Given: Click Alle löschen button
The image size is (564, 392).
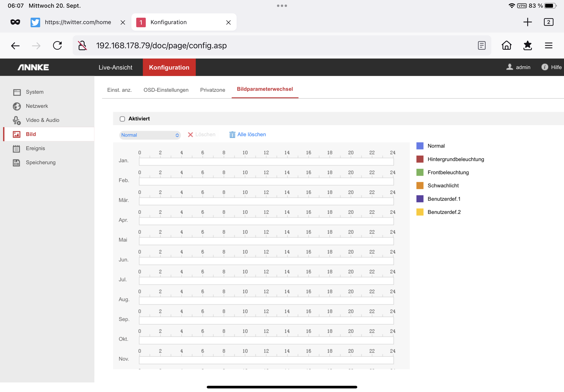Looking at the screenshot, I should point(248,135).
